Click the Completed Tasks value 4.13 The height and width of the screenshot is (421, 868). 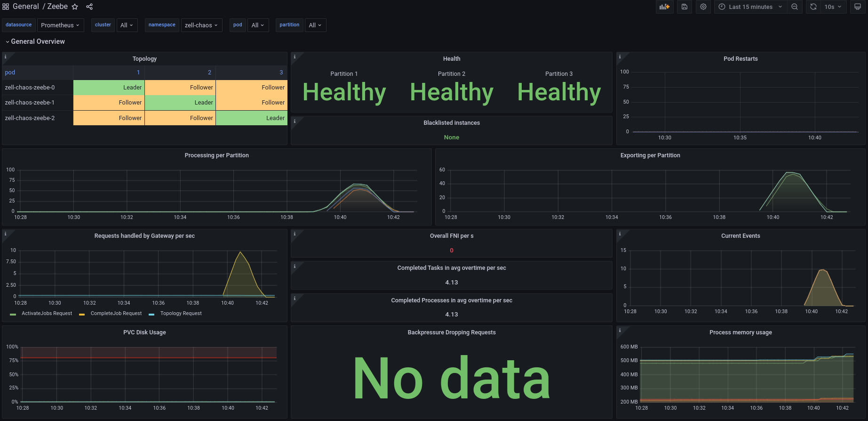[x=452, y=283]
